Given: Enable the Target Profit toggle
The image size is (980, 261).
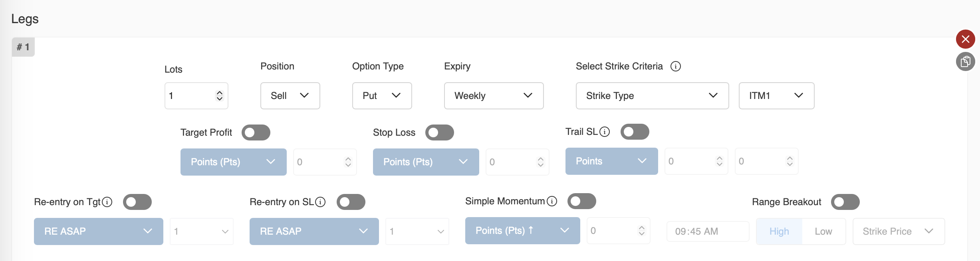Looking at the screenshot, I should (x=256, y=132).
